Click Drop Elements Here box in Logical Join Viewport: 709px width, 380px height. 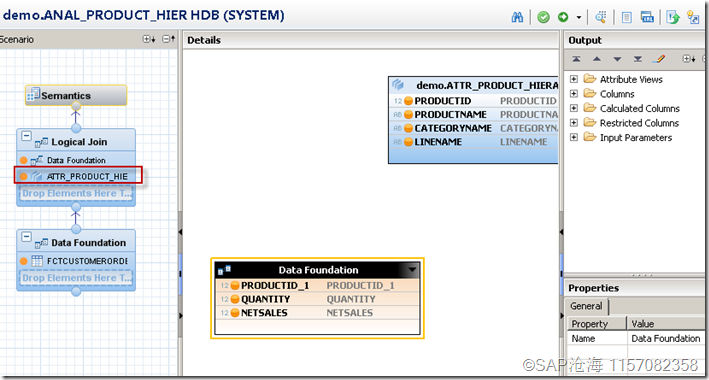tap(76, 194)
